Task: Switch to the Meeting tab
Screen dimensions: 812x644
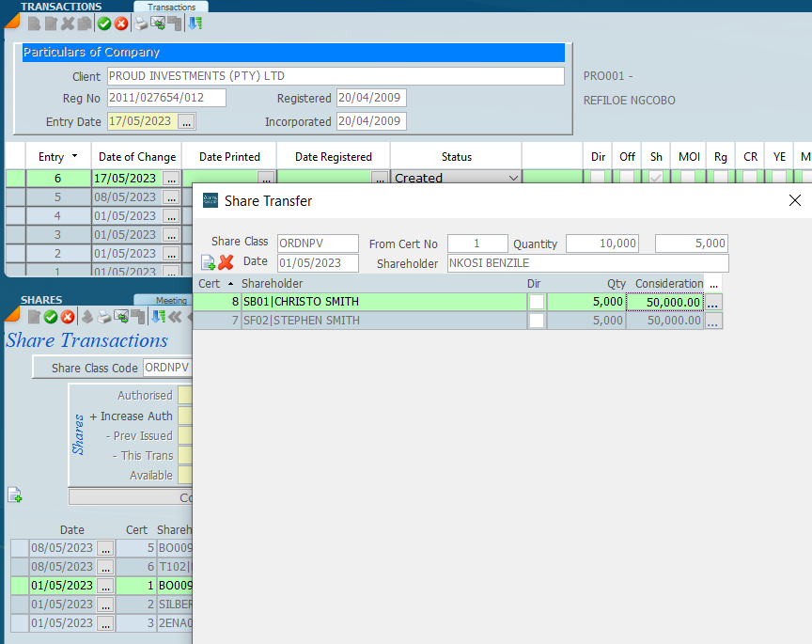Action: click(x=170, y=301)
